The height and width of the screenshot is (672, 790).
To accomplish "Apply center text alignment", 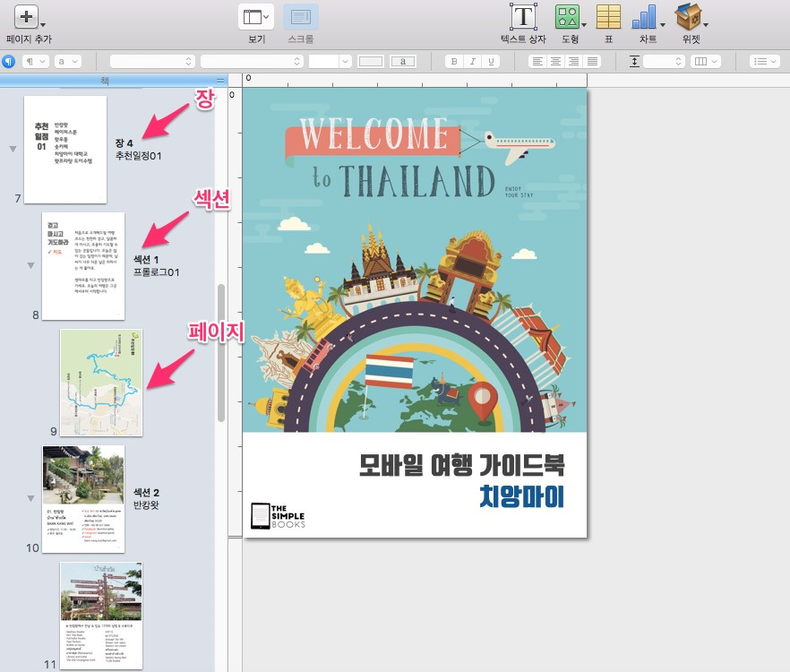I will pos(554,61).
